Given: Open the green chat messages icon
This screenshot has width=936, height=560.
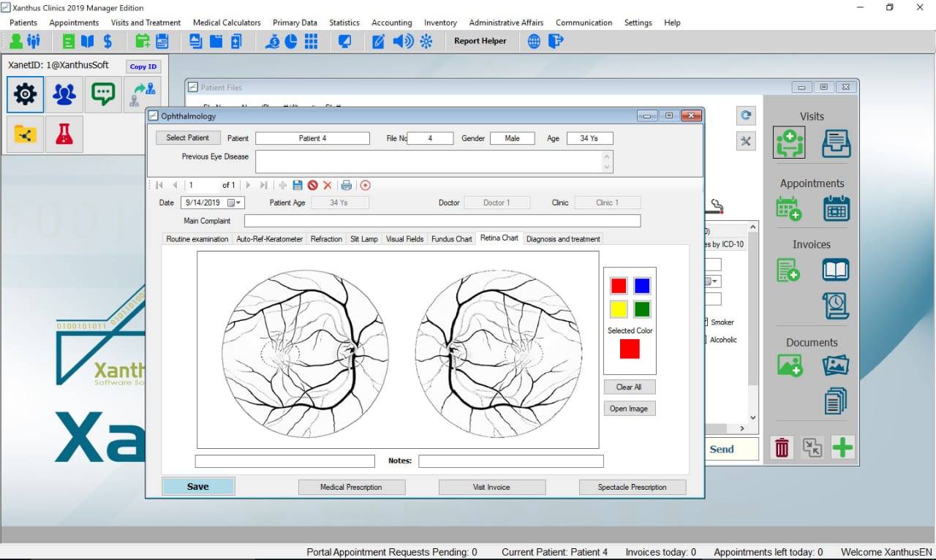Looking at the screenshot, I should tap(103, 94).
